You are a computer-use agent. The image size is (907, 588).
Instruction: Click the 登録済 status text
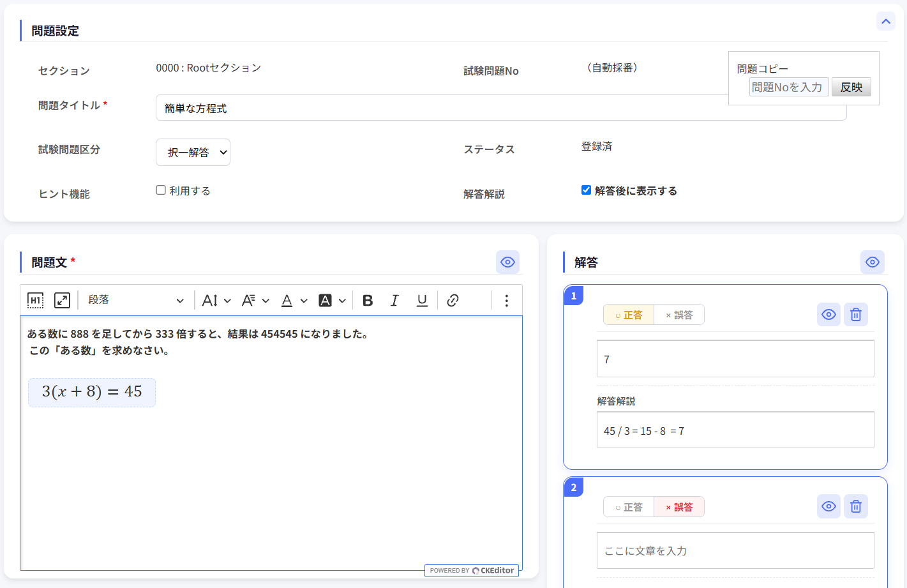[x=597, y=146]
